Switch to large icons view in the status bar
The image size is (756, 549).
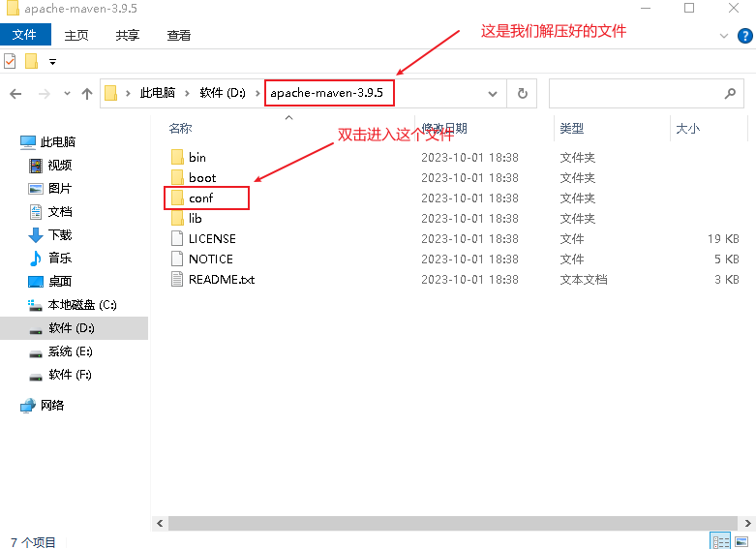(742, 541)
